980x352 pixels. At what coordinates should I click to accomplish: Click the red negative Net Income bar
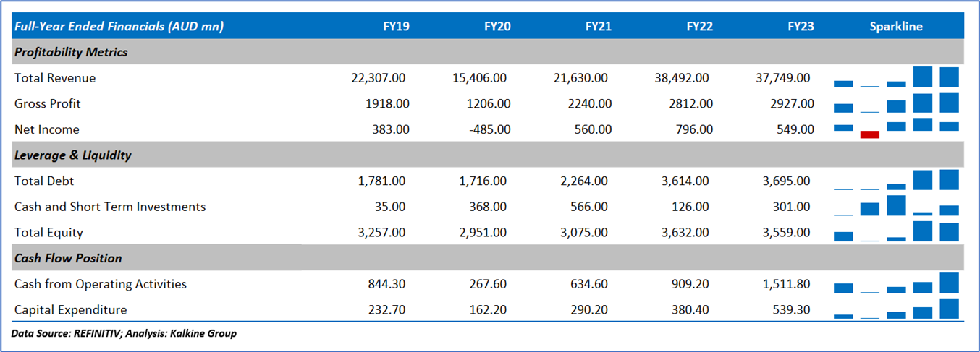pos(870,134)
